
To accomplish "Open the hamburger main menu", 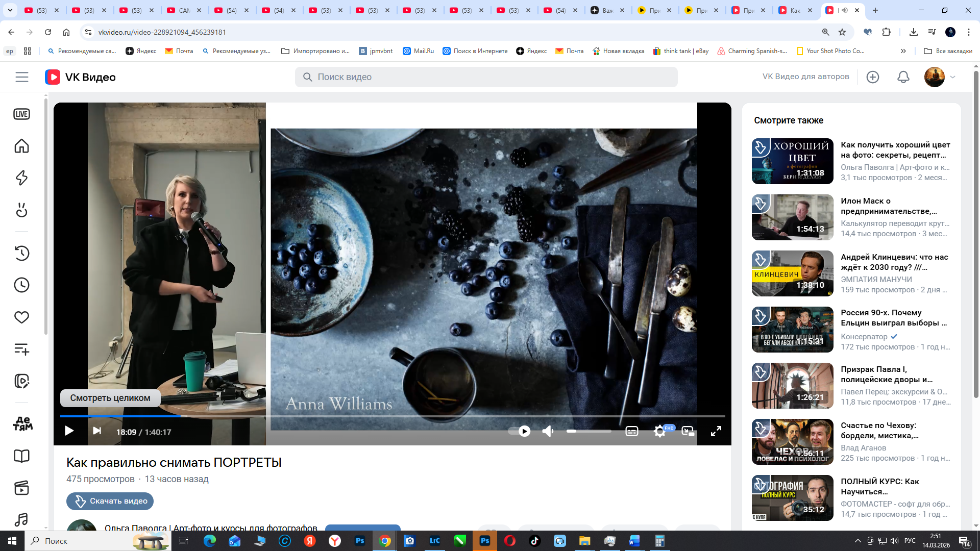I will click(21, 77).
